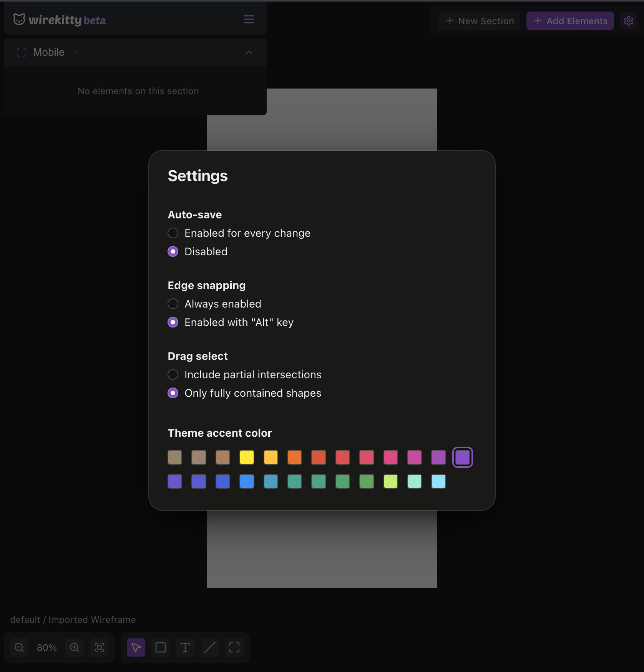644x672 pixels.
Task: Select the rectangle drawing tool
Action: click(x=161, y=647)
